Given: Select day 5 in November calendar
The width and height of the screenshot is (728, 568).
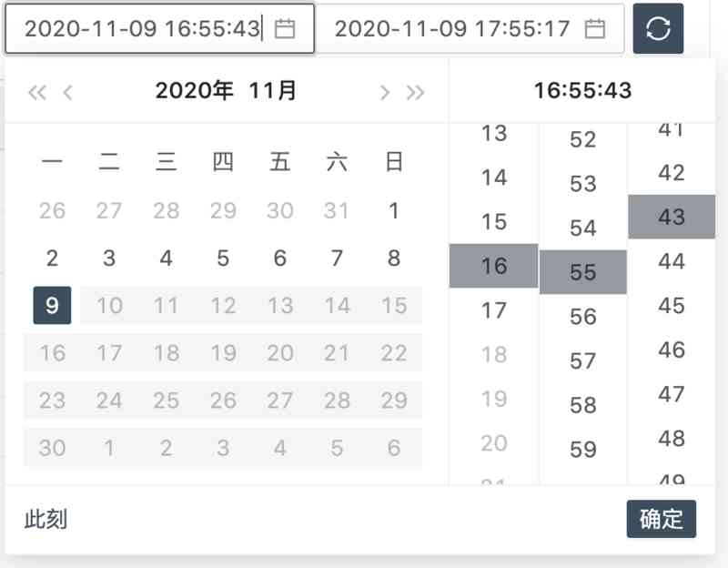Looking at the screenshot, I should pos(223,259).
